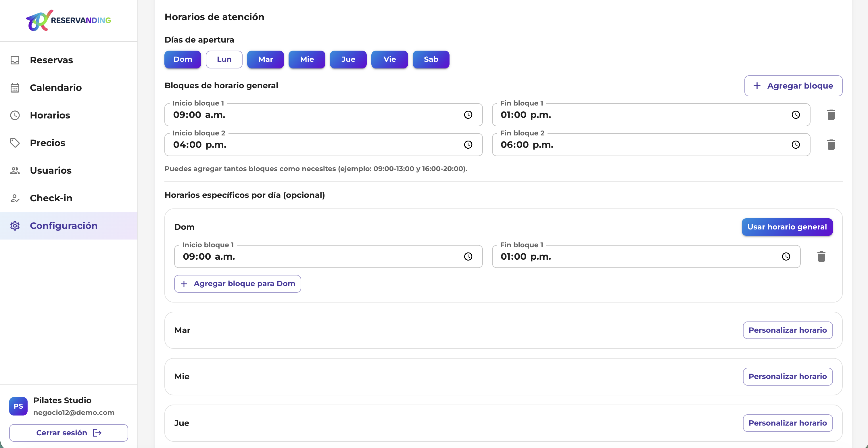Screen dimensions: 868x448
Task: Delete the Dom bloque 1 trash icon
Action: click(821, 256)
